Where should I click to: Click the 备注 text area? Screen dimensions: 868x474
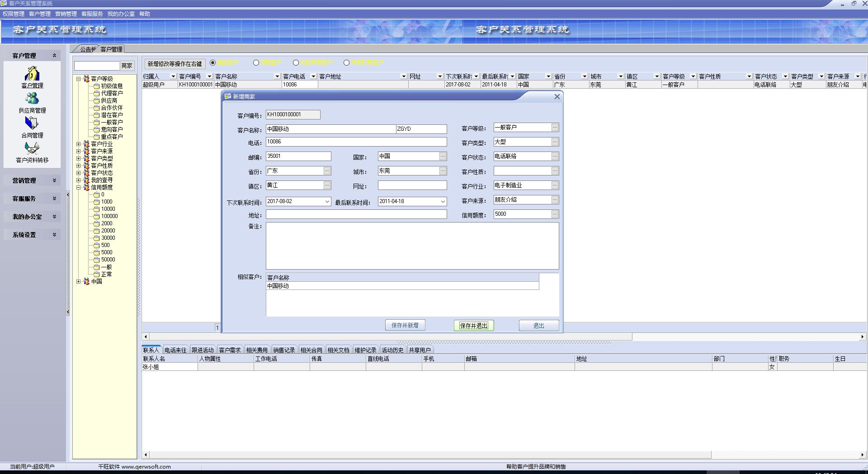coord(412,246)
